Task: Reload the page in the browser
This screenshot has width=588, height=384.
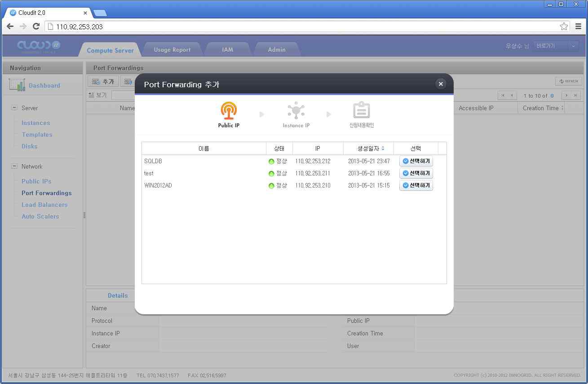Action: [x=36, y=27]
